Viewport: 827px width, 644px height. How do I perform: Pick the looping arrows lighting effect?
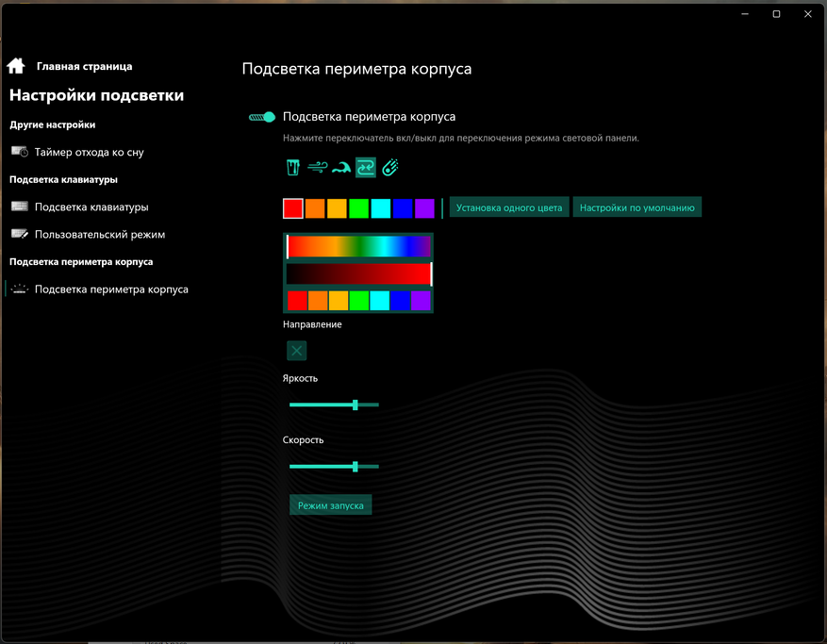(366, 168)
